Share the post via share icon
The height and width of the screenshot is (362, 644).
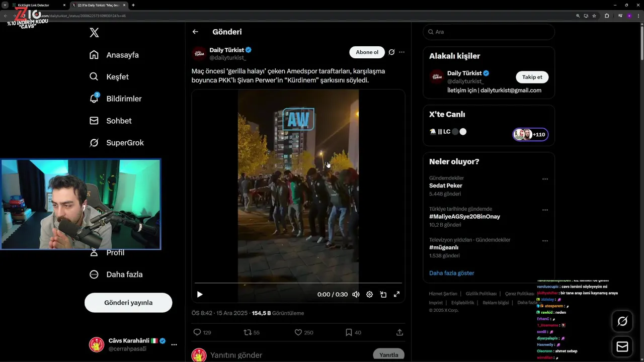pyautogui.click(x=399, y=332)
